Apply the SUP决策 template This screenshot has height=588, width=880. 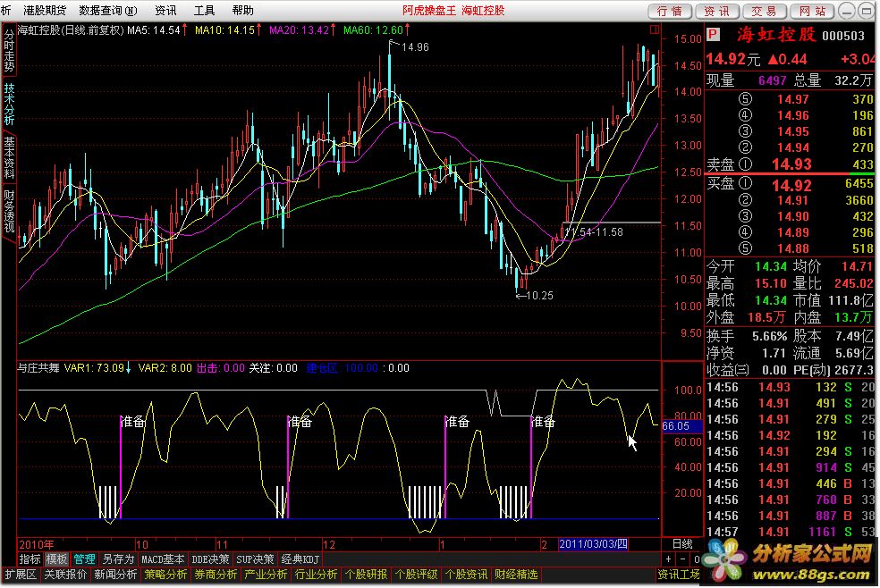pyautogui.click(x=255, y=559)
